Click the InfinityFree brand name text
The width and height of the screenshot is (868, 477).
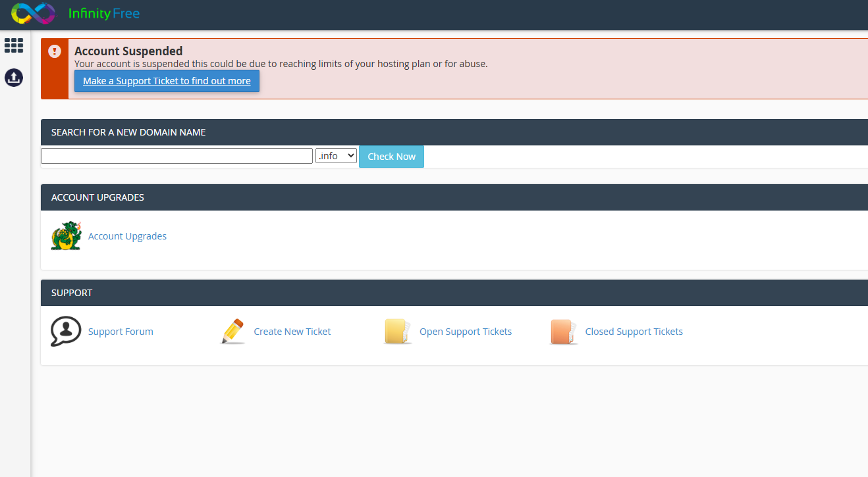click(104, 13)
